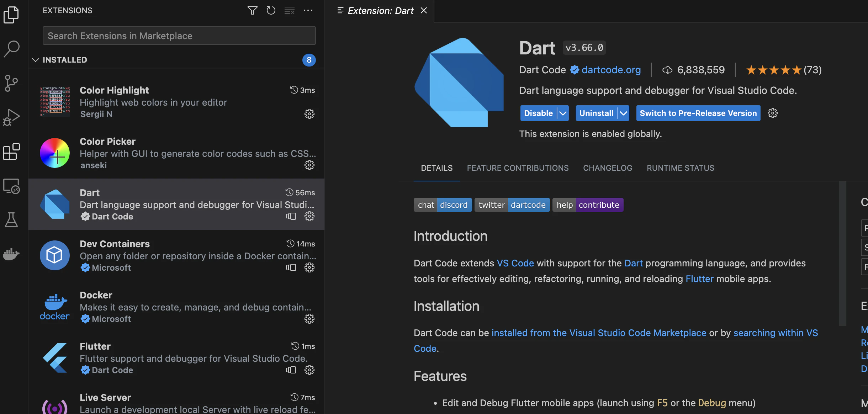Close the Extension: Dart tab

[x=424, y=11]
